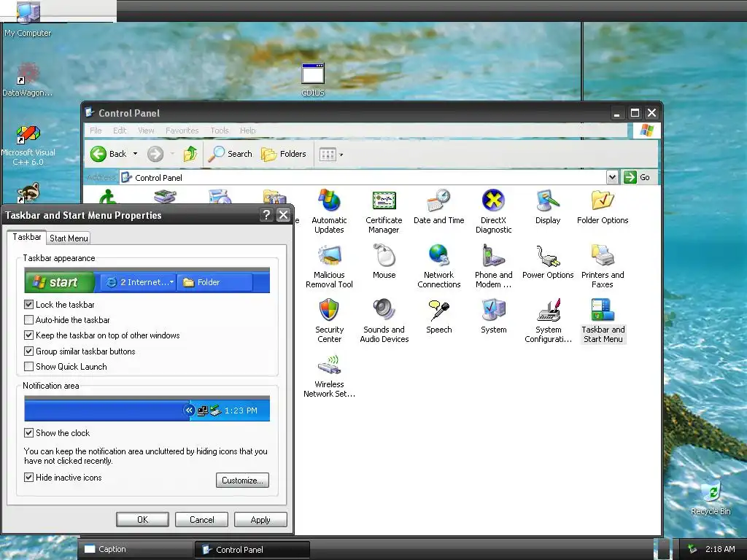Open Printers and Faxes icon
The height and width of the screenshot is (560, 747).
tap(603, 266)
